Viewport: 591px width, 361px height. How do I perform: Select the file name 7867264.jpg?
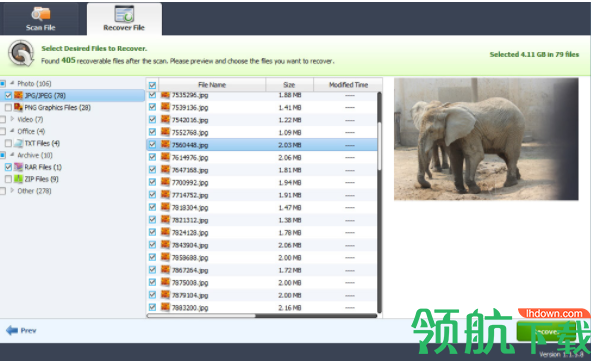click(190, 270)
